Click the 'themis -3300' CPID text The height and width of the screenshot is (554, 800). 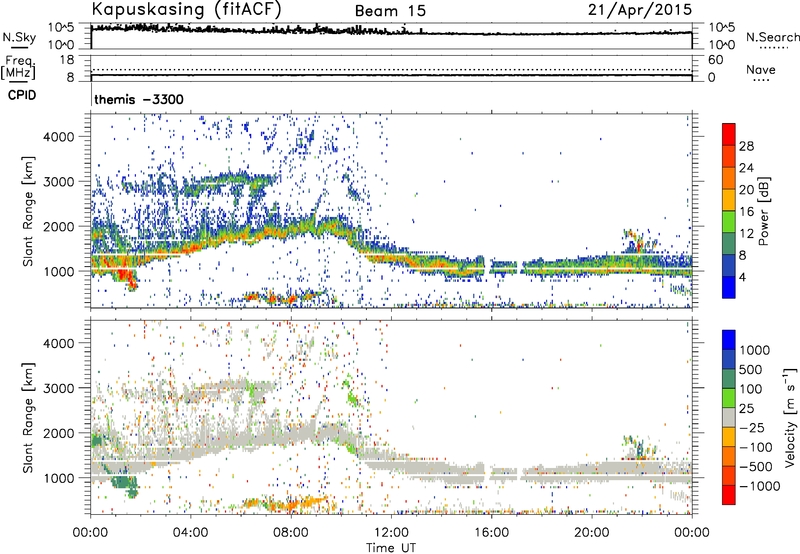[x=139, y=99]
